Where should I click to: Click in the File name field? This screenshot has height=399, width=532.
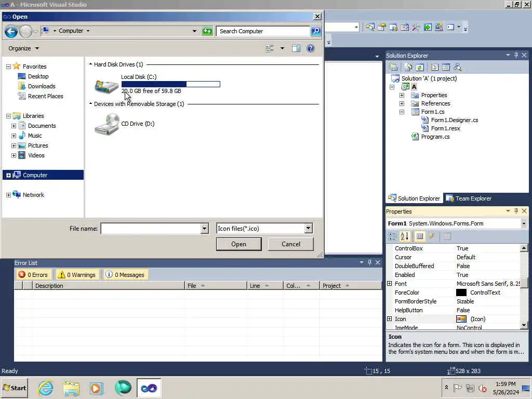click(x=151, y=229)
